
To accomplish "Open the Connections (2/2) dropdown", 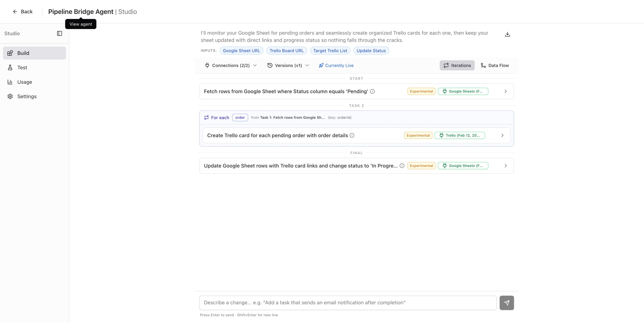I will pos(231,65).
